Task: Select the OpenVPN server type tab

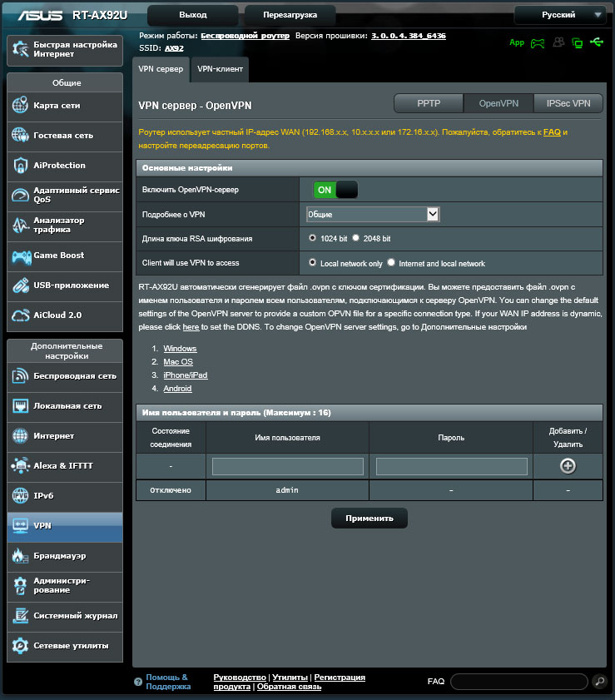Action: [498, 103]
